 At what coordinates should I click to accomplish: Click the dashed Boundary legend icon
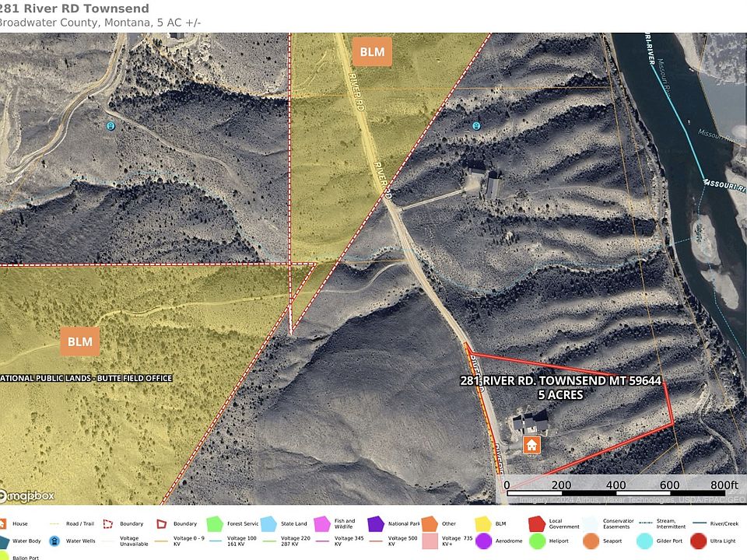108,524
